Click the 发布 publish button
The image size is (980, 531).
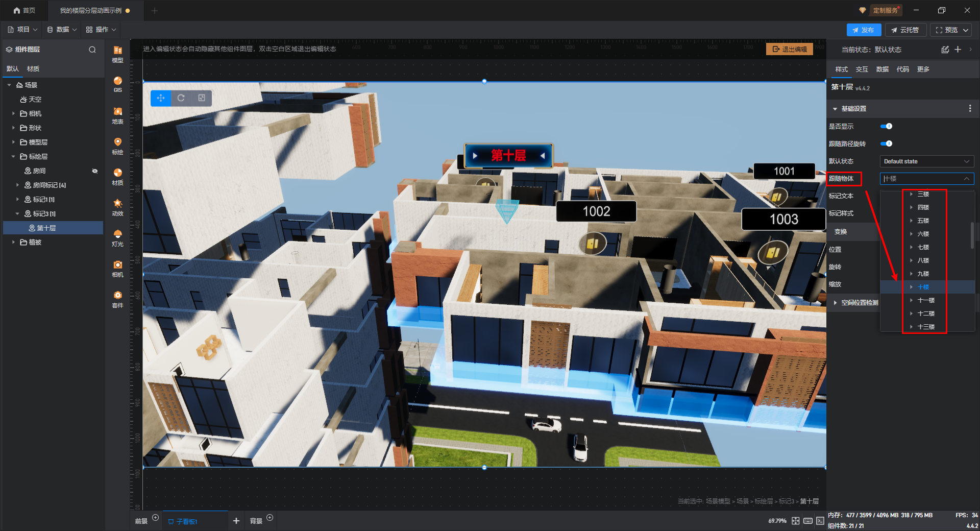[864, 30]
